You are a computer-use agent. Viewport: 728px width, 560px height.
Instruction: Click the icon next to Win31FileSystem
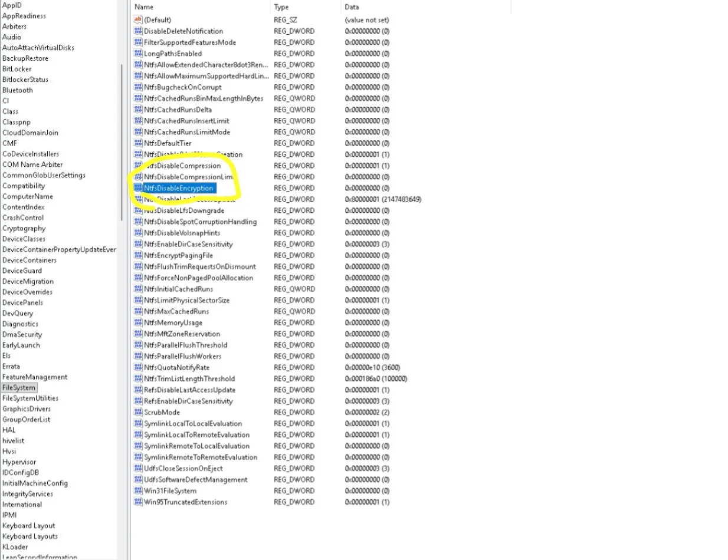point(139,490)
